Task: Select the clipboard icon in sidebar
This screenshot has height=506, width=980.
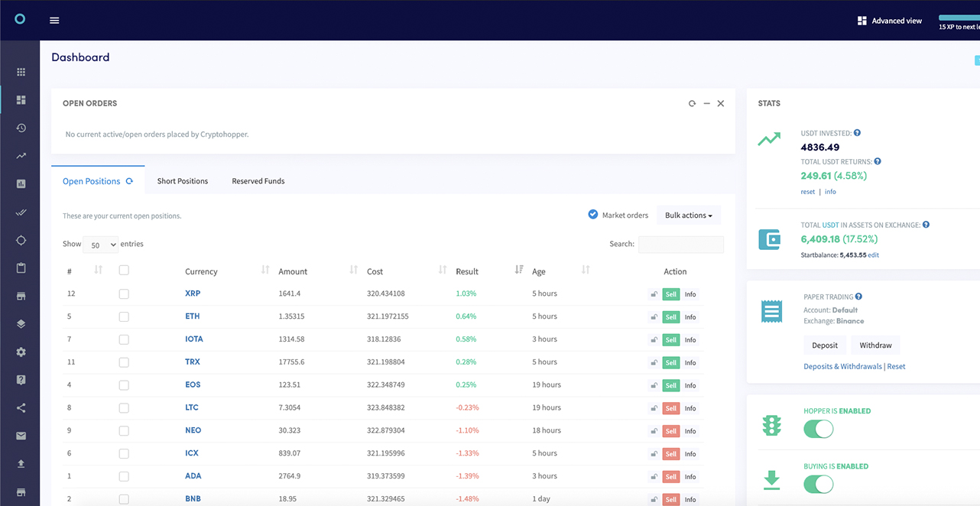Action: [20, 268]
